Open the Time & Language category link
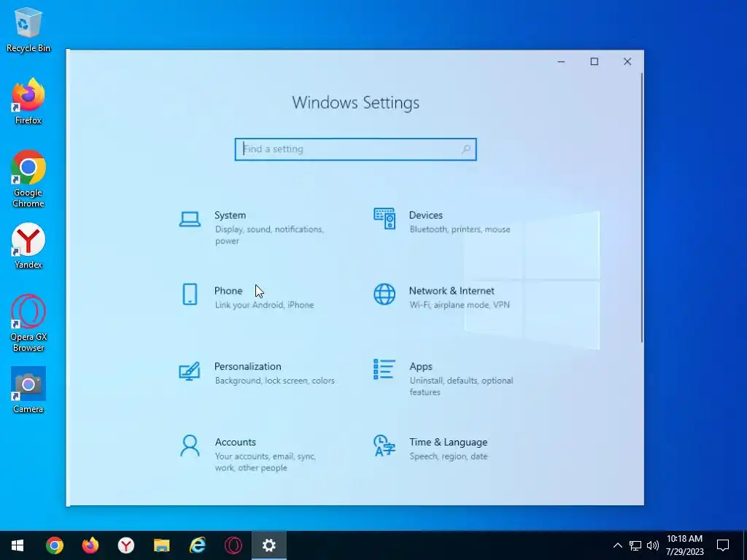 (449, 442)
